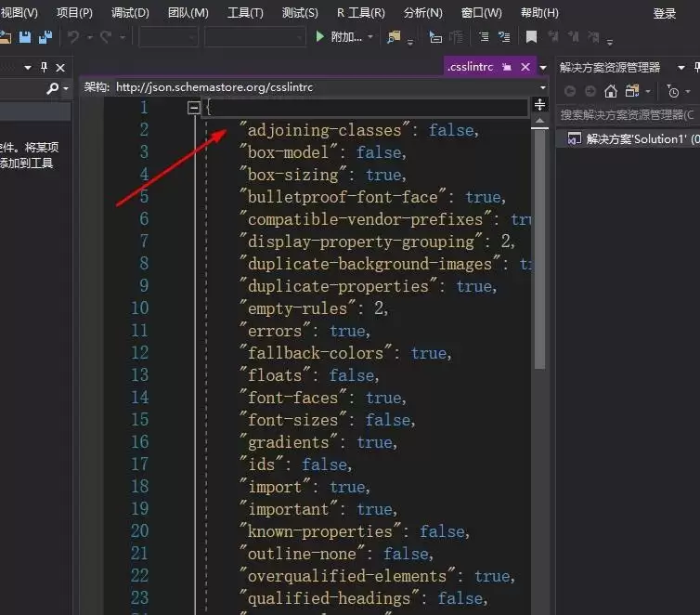Image resolution: width=700 pixels, height=615 pixels.
Task: Click the bookmark flag toolbar icon
Action: tap(531, 37)
